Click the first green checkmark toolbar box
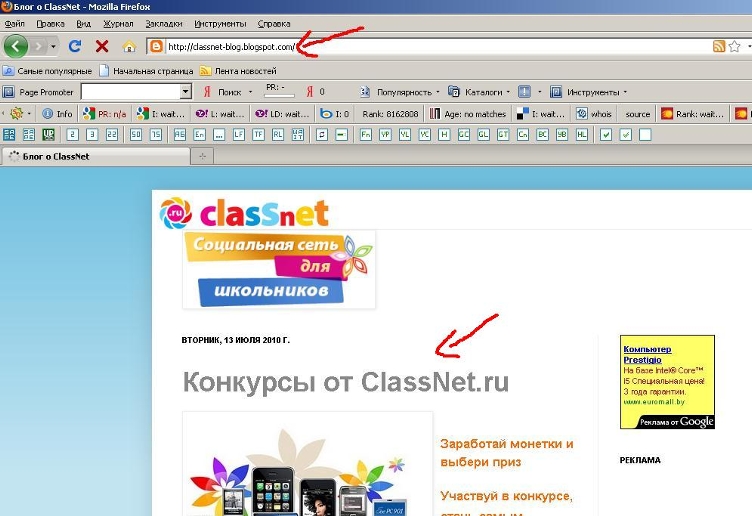Viewport: 752px width, 516px height. point(606,135)
